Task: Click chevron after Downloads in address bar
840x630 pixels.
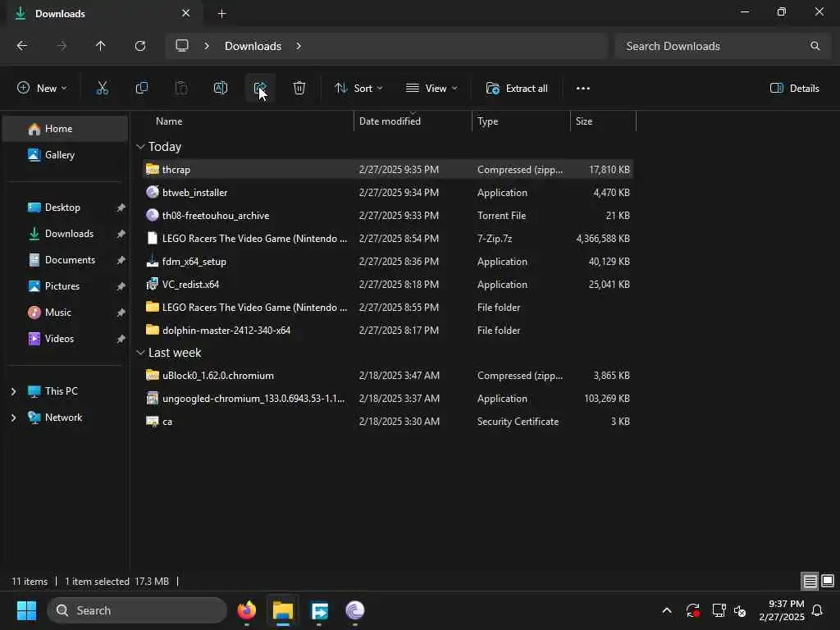Action: coord(299,46)
